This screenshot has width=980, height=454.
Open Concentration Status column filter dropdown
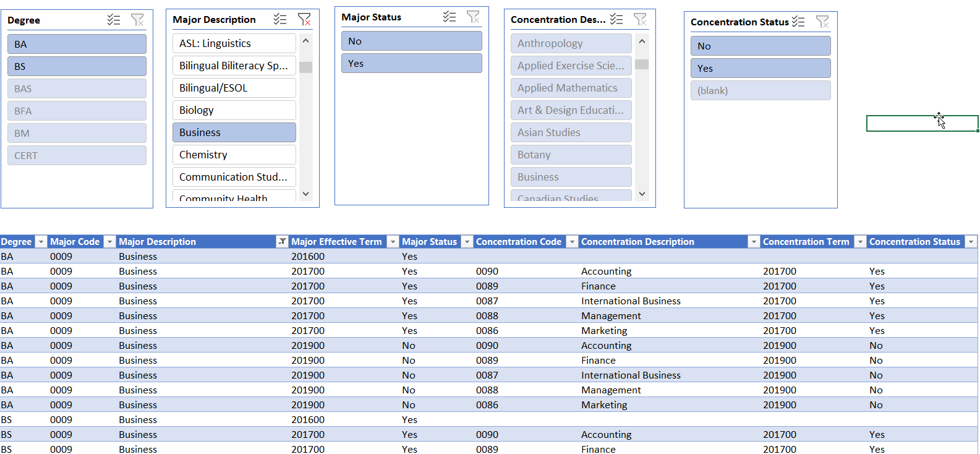pyautogui.click(x=971, y=242)
